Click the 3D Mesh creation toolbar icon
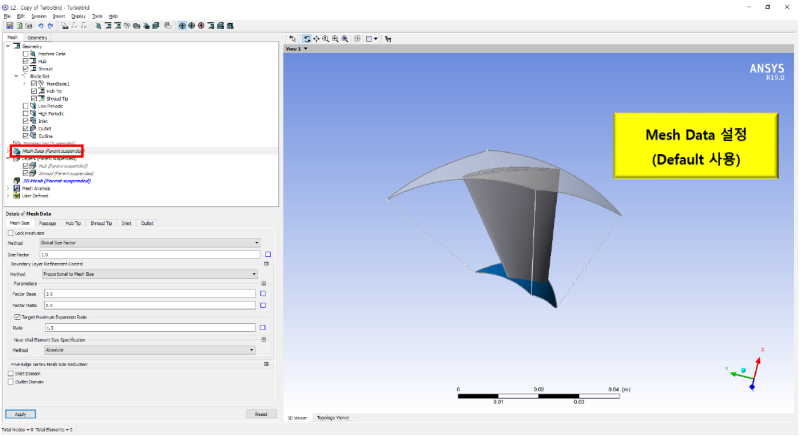The image size is (800, 437). pyautogui.click(x=156, y=25)
